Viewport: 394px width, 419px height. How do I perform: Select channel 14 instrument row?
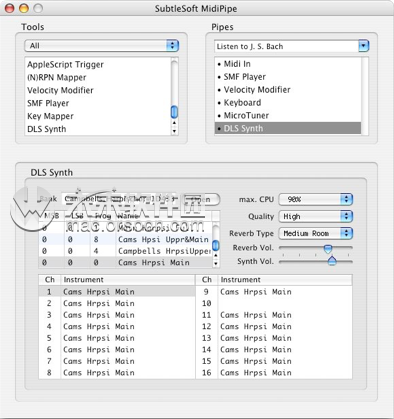tap(274, 350)
